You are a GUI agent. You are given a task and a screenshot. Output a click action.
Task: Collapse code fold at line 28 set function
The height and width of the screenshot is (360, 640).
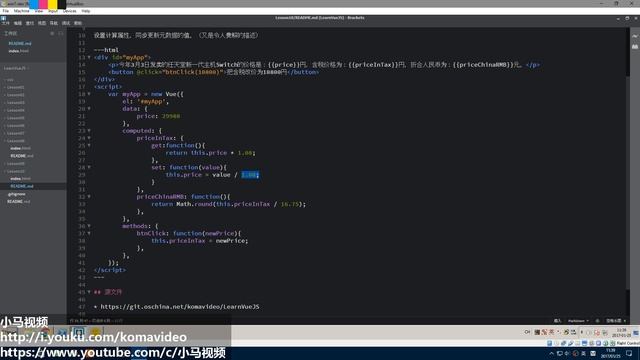pos(89,167)
